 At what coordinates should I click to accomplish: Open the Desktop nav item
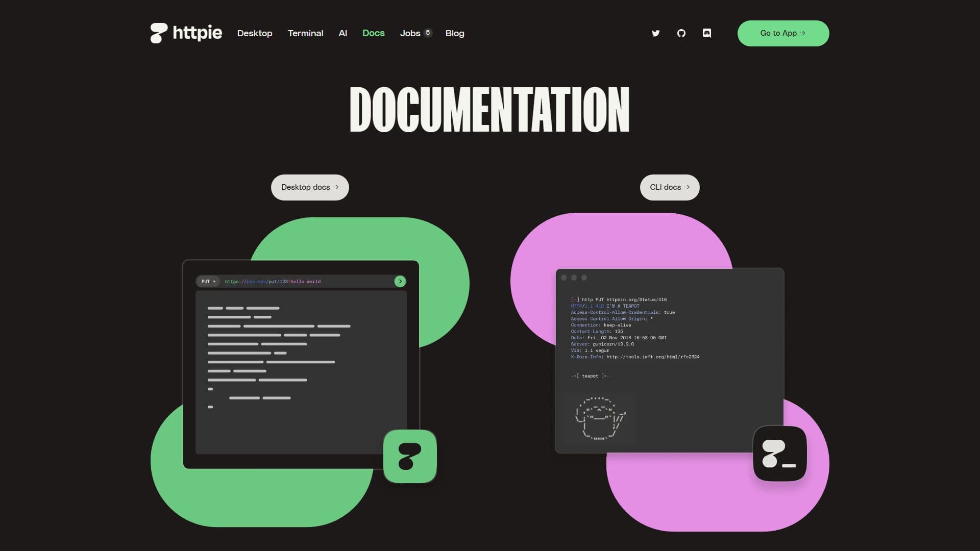coord(255,33)
